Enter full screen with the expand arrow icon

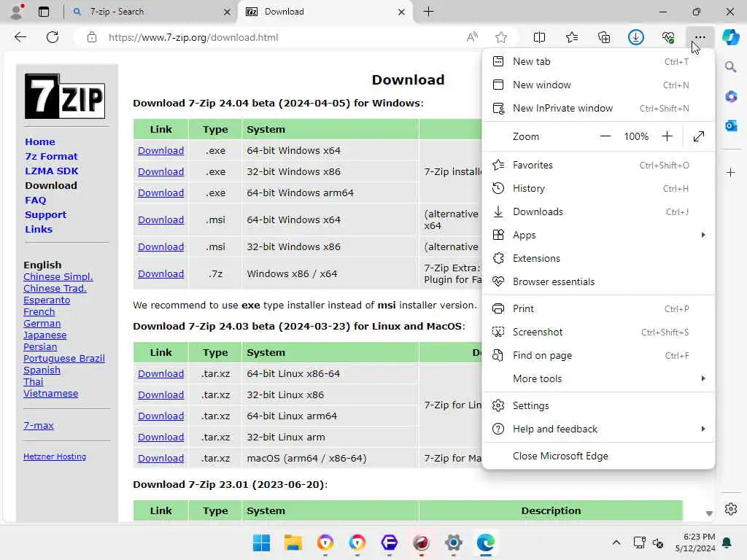[698, 136]
